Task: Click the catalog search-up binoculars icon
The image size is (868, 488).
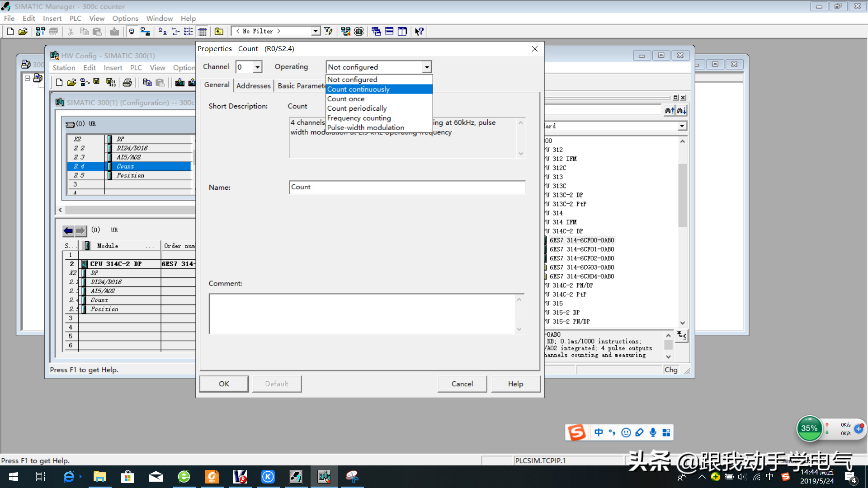Action: point(669,110)
